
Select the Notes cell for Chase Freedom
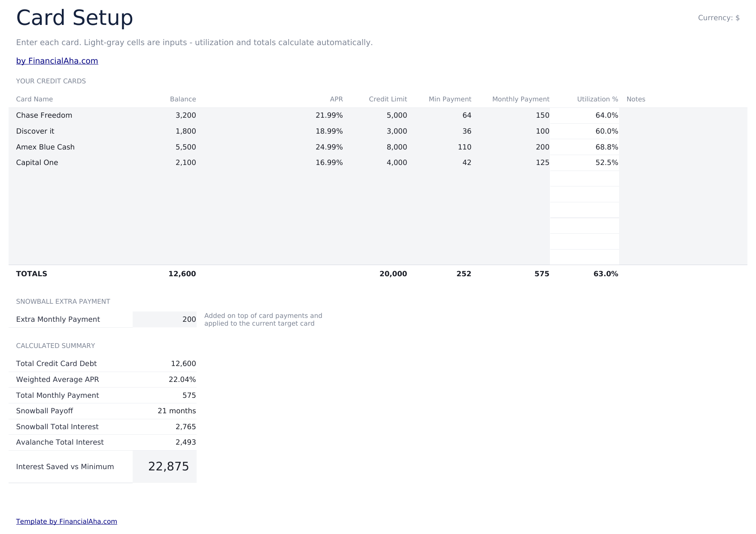click(x=683, y=116)
